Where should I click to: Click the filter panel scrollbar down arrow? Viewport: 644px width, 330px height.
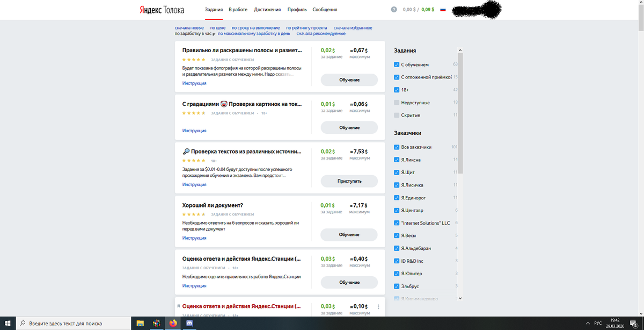[x=460, y=297]
